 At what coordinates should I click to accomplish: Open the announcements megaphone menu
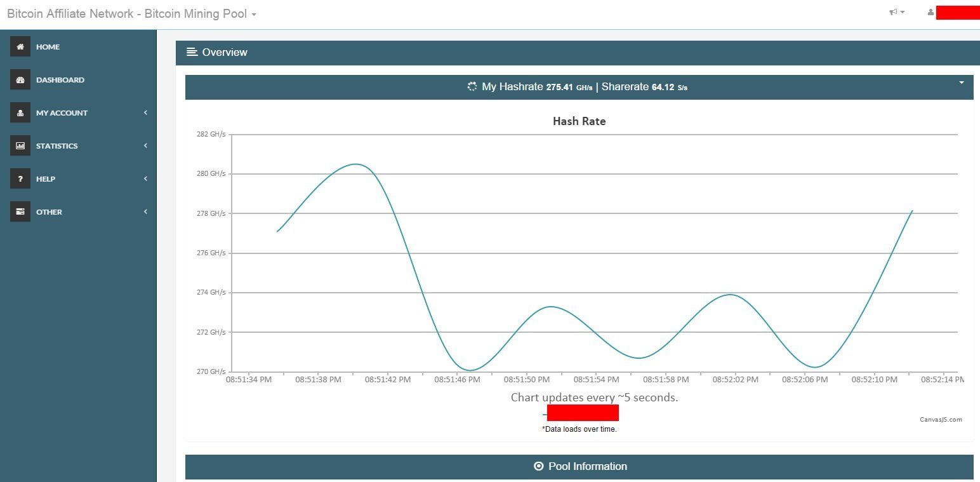(x=897, y=12)
